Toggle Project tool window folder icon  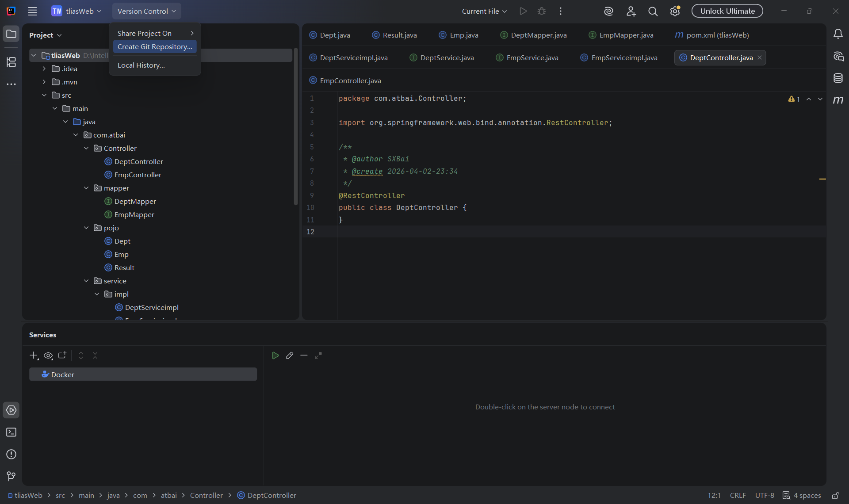11,34
